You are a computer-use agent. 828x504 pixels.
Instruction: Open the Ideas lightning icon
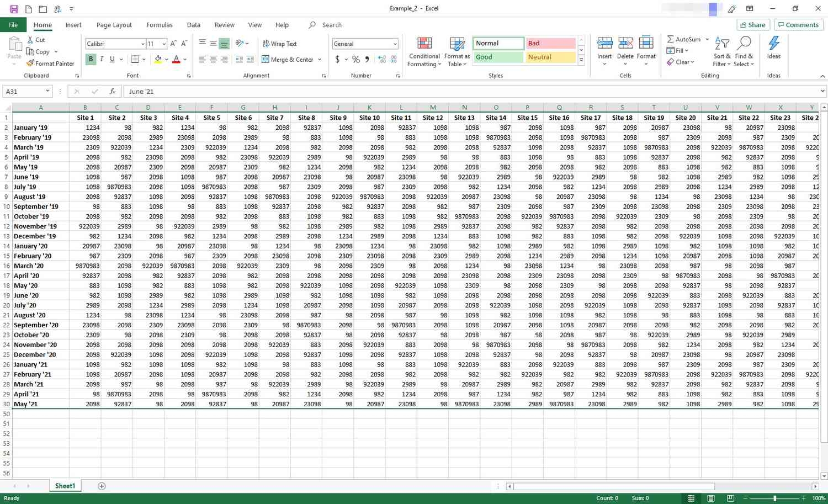(x=773, y=47)
